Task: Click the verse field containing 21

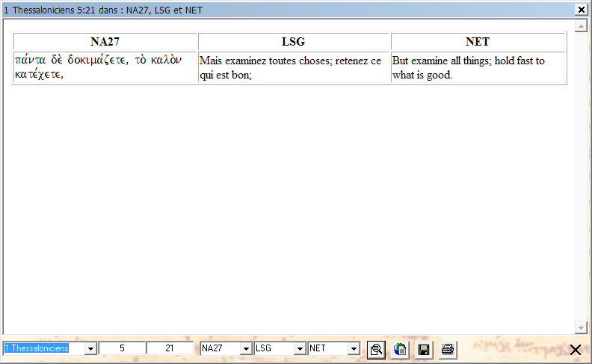Action: pos(170,348)
